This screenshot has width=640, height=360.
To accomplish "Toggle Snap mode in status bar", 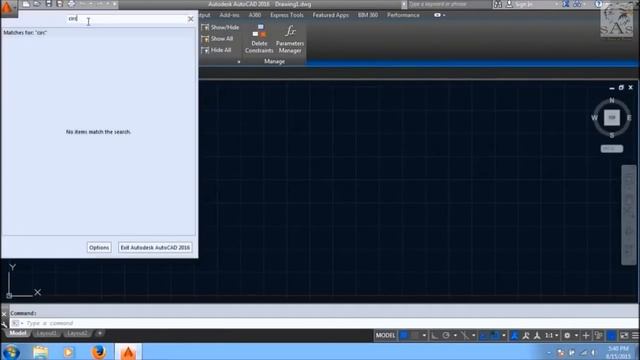I will [x=415, y=336].
